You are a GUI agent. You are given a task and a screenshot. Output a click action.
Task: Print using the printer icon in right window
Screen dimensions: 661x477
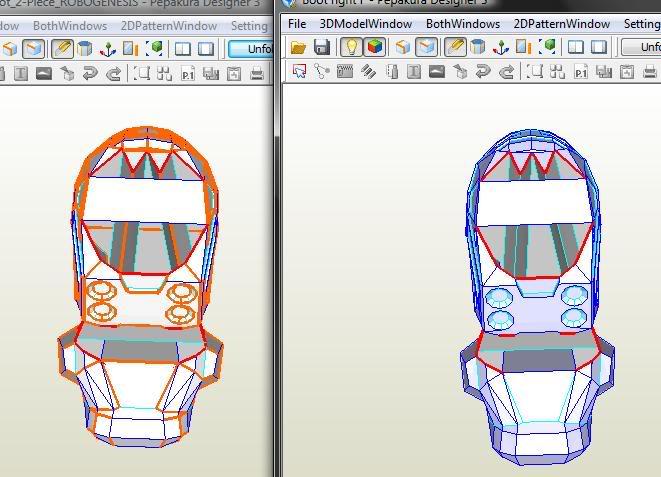click(651, 72)
